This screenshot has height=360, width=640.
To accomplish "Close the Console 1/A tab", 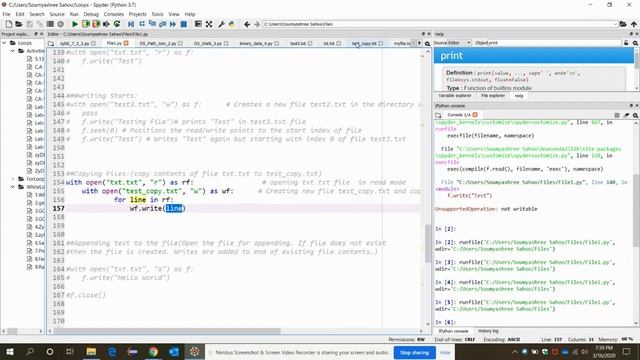I will tap(475, 115).
